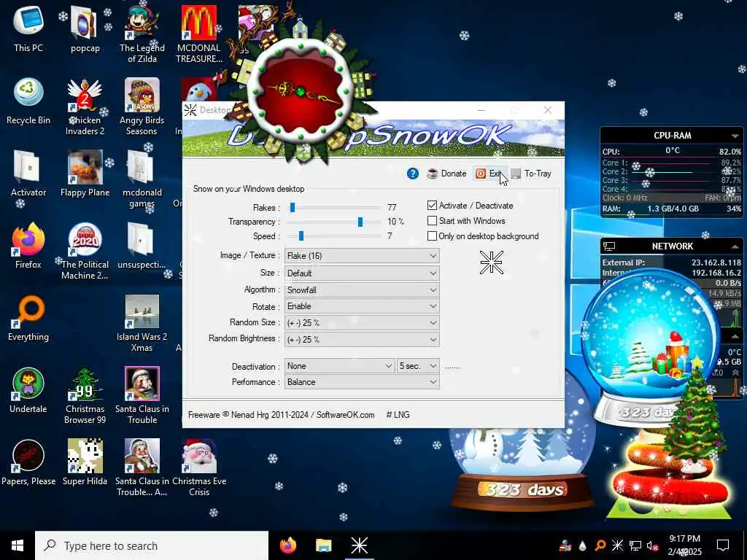This screenshot has width=747, height=560.
Task: Select the Flappy Plane shortcut
Action: (x=85, y=174)
